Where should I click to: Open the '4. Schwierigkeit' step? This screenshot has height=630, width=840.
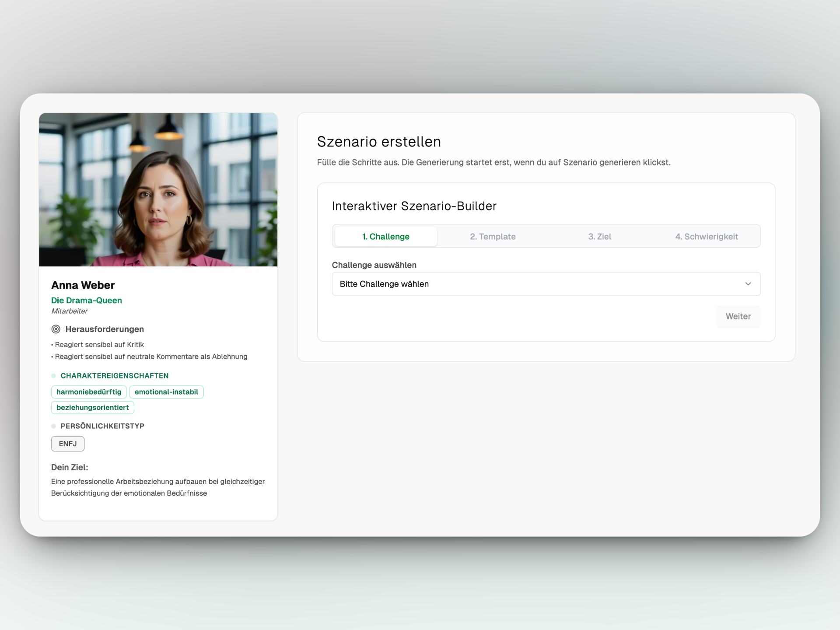[x=707, y=236]
